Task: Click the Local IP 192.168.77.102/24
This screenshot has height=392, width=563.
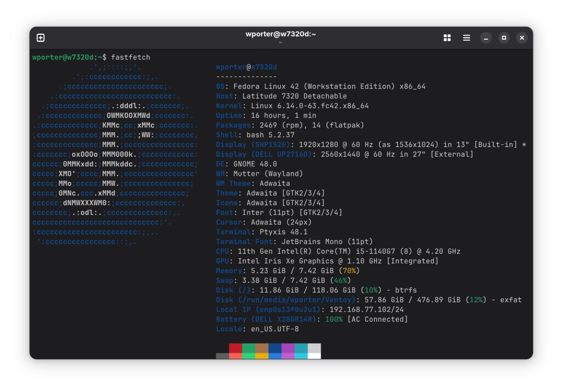Action: click(367, 310)
